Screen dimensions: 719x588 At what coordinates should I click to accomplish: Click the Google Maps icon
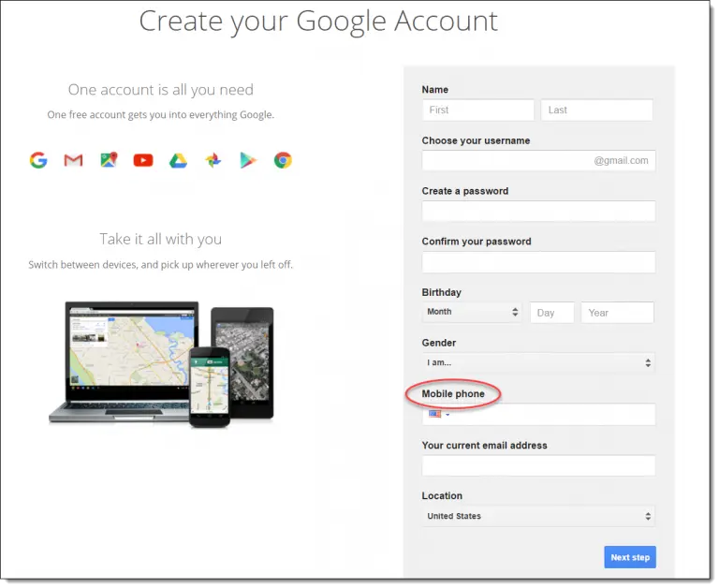[x=109, y=159]
